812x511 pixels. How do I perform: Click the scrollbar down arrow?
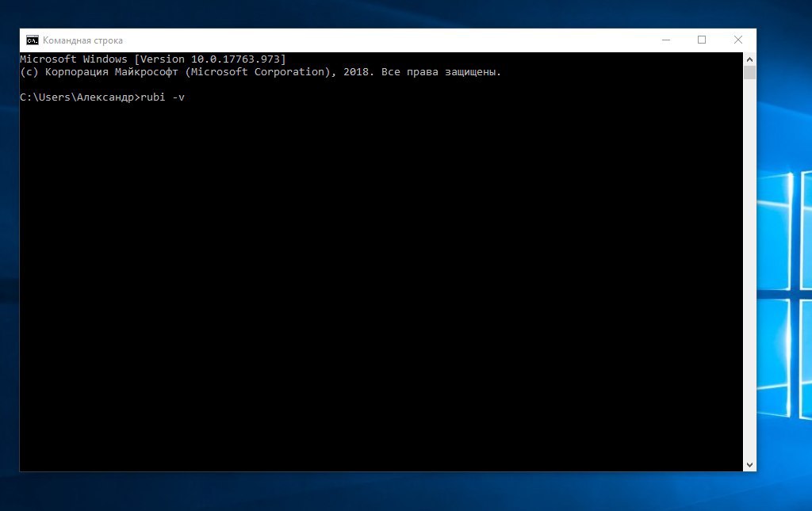click(x=749, y=465)
